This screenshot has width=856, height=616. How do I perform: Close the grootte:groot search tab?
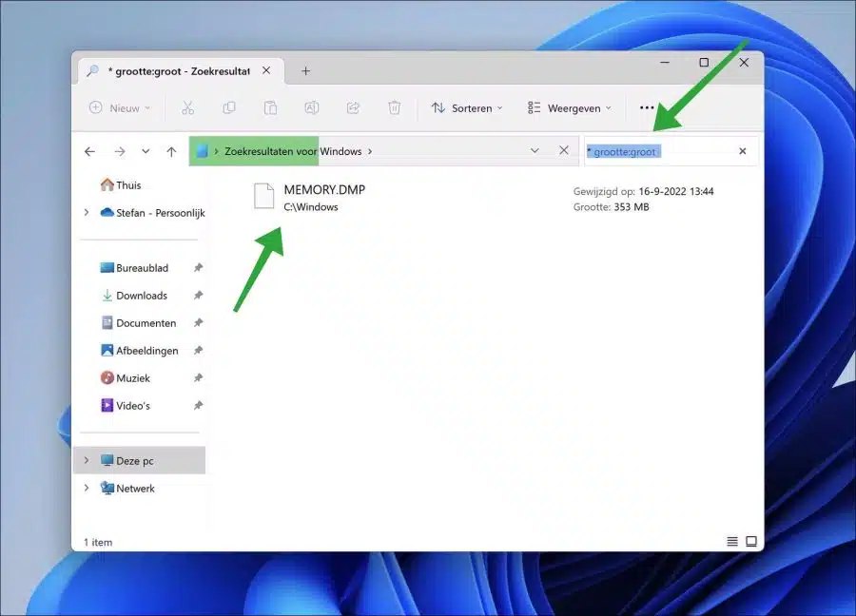(266, 70)
